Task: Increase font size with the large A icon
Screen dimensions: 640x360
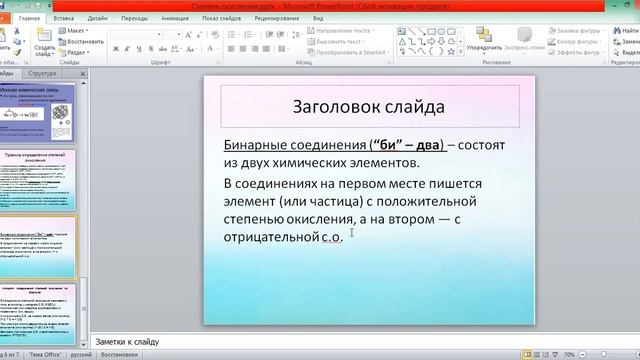Action: click(x=188, y=35)
